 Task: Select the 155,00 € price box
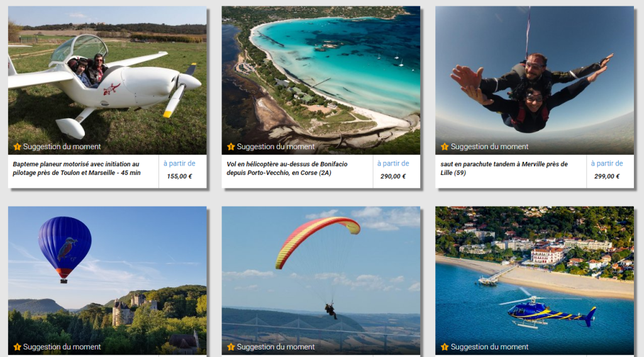tap(182, 171)
